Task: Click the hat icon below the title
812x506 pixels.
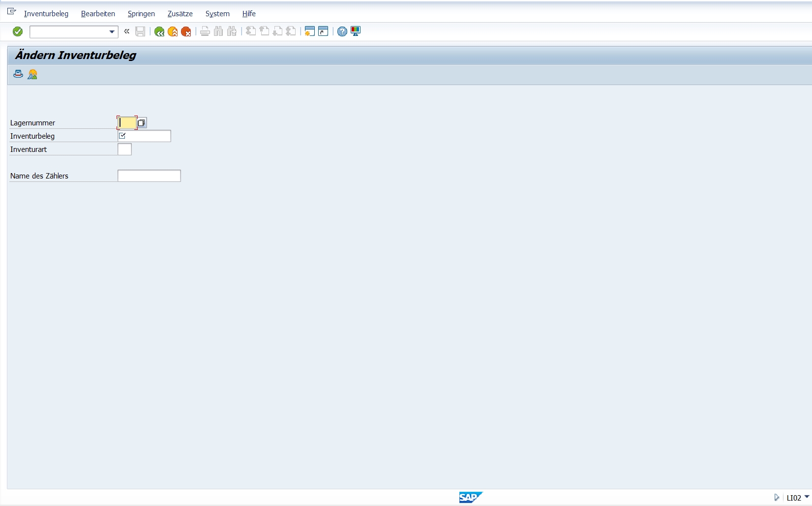Action: click(x=18, y=74)
